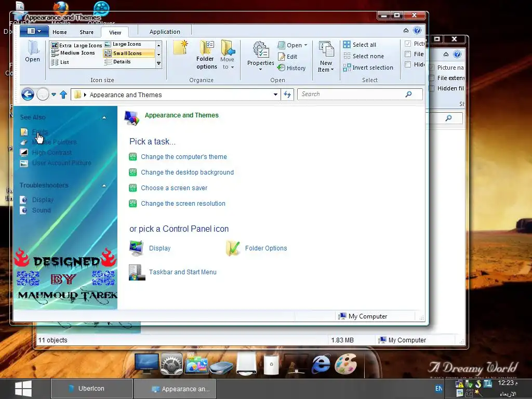This screenshot has height=399, width=532.
Task: Toggle the Picture names checkbox in the front window
Action: (x=408, y=44)
